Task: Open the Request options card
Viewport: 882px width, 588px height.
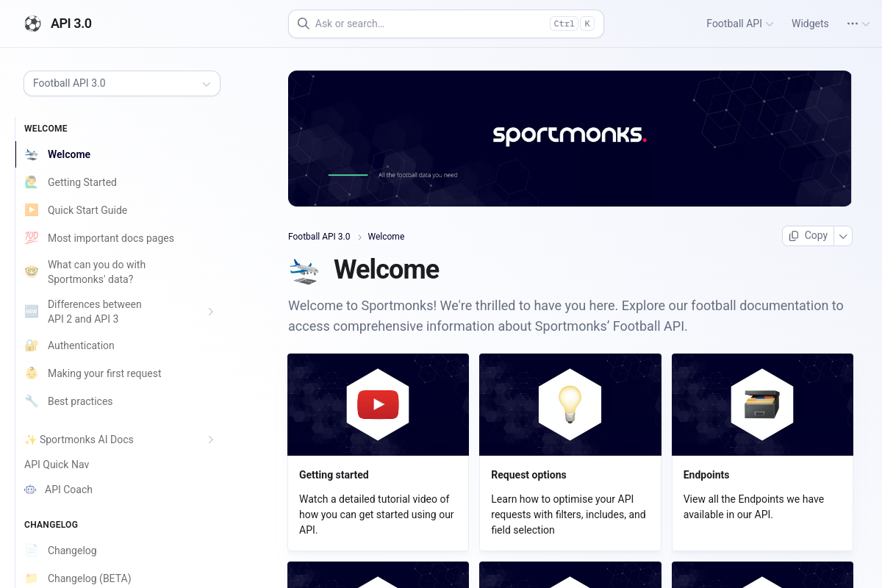Action: pos(570,452)
